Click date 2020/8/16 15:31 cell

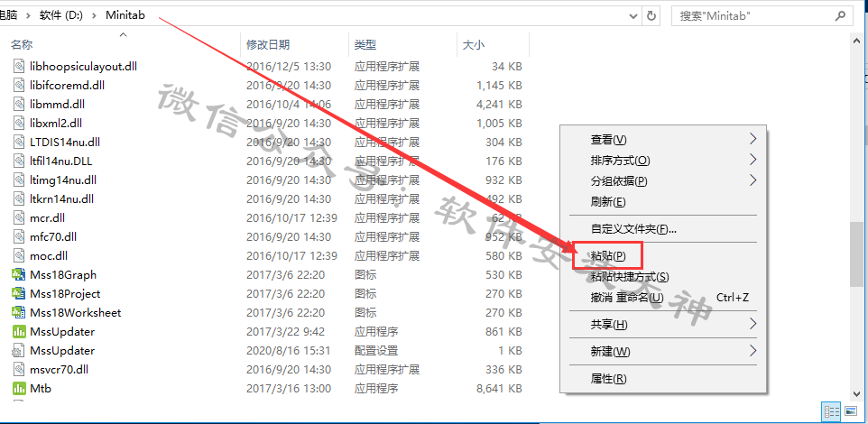[x=289, y=350]
